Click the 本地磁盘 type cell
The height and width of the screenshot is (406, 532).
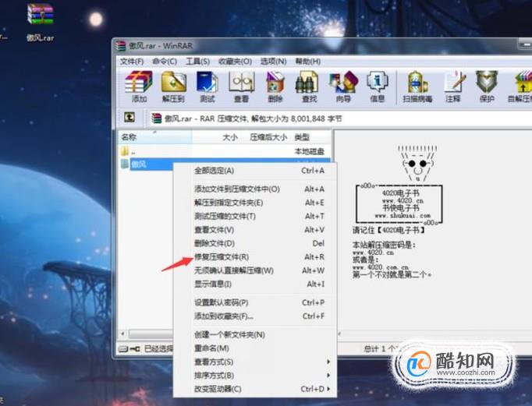309,151
